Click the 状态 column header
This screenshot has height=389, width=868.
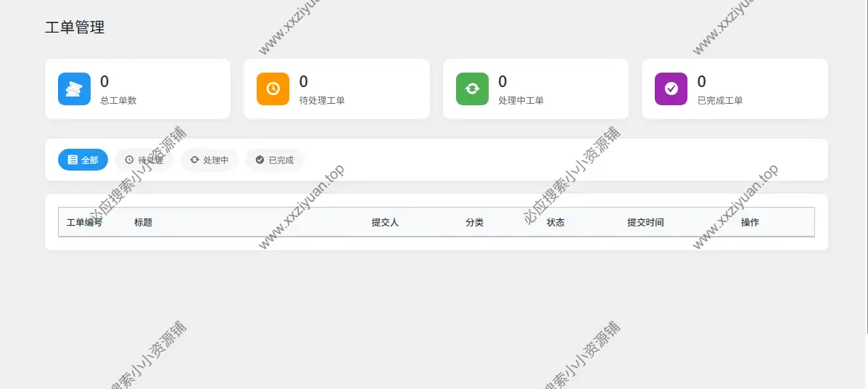(x=555, y=222)
